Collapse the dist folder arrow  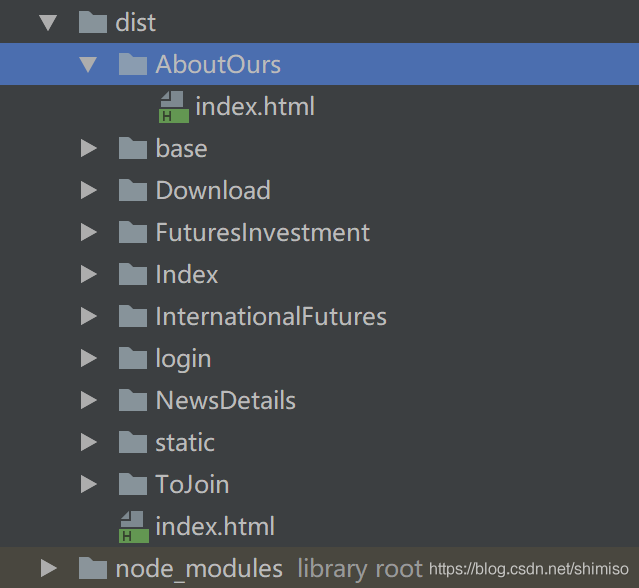[47, 22]
